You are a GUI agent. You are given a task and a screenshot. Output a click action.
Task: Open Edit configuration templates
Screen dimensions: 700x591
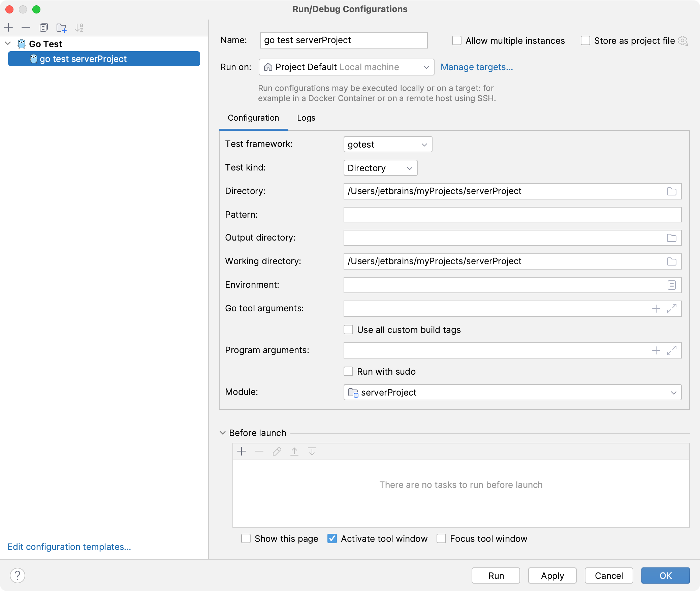69,547
